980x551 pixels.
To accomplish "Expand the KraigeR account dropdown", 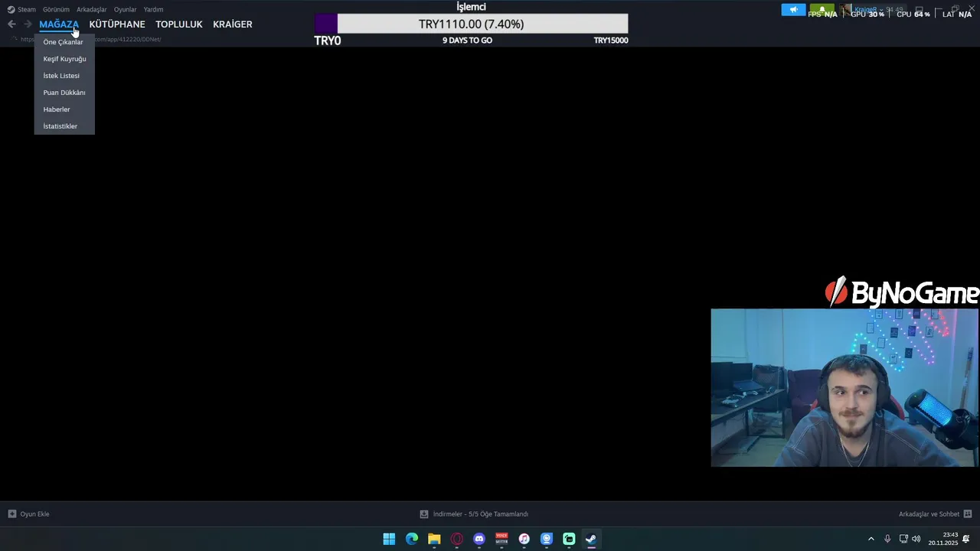I will (873, 10).
